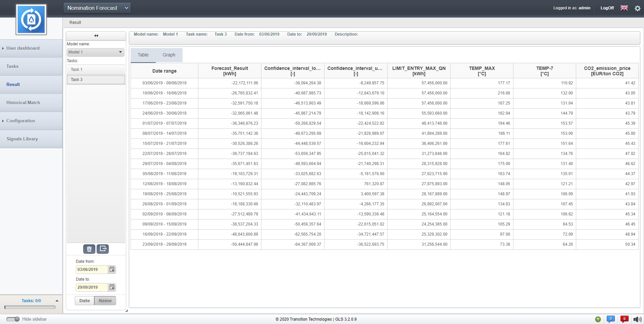This screenshot has width=644, height=324.
Task: Click the LogOff link
Action: [x=607, y=8]
